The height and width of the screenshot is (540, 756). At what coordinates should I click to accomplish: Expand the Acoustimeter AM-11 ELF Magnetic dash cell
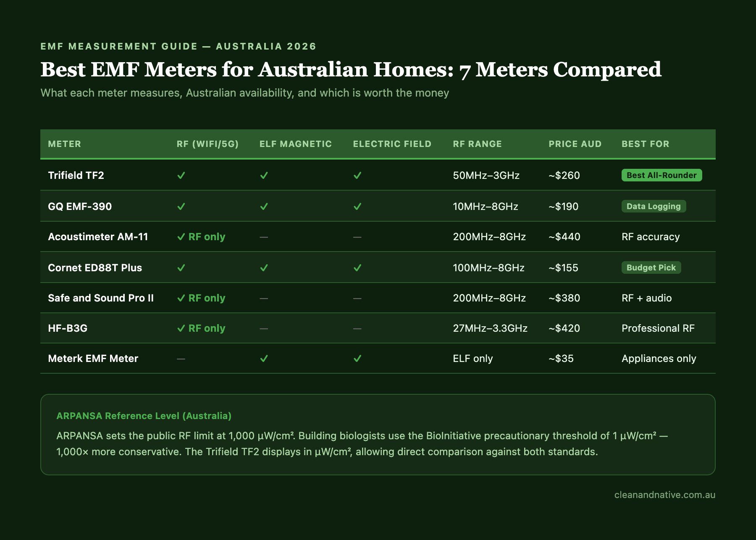(x=264, y=237)
